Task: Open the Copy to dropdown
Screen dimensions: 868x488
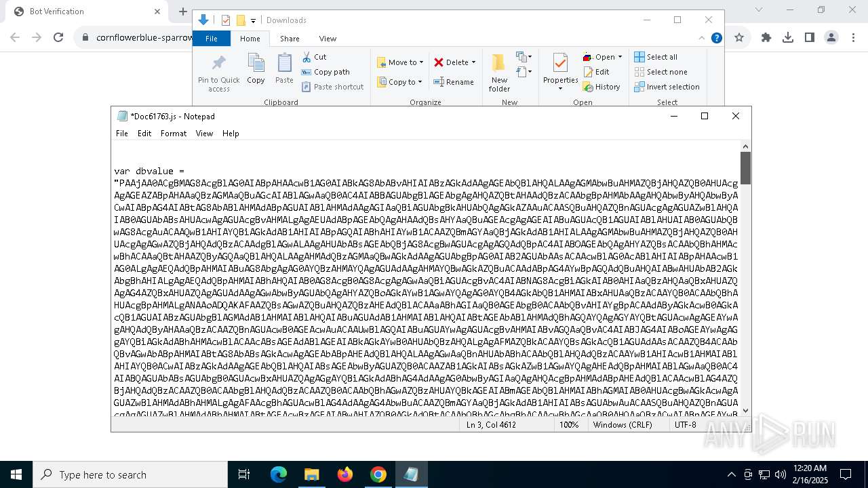Action: coord(399,82)
